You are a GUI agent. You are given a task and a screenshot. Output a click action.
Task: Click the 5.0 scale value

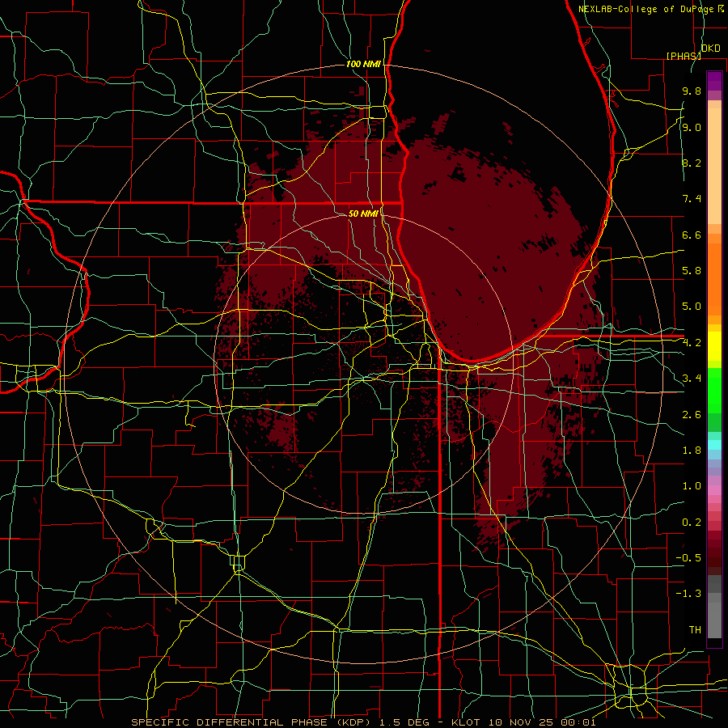coord(692,307)
